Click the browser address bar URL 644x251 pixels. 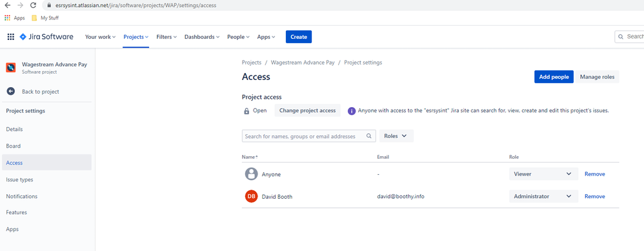136,6
